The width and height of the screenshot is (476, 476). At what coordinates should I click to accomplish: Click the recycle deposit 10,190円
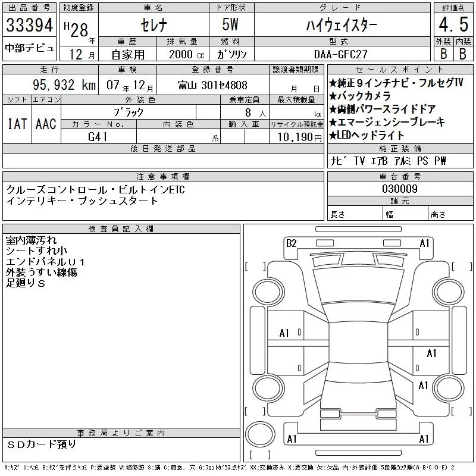click(x=299, y=137)
